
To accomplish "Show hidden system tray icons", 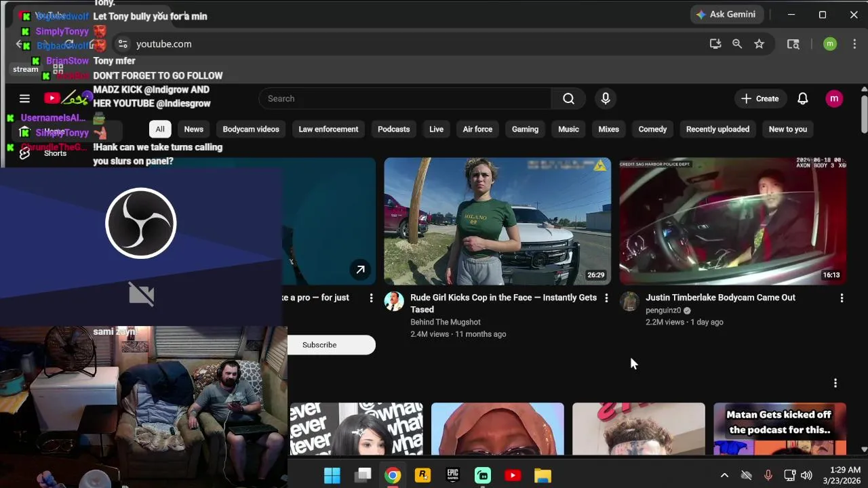I will tap(724, 476).
